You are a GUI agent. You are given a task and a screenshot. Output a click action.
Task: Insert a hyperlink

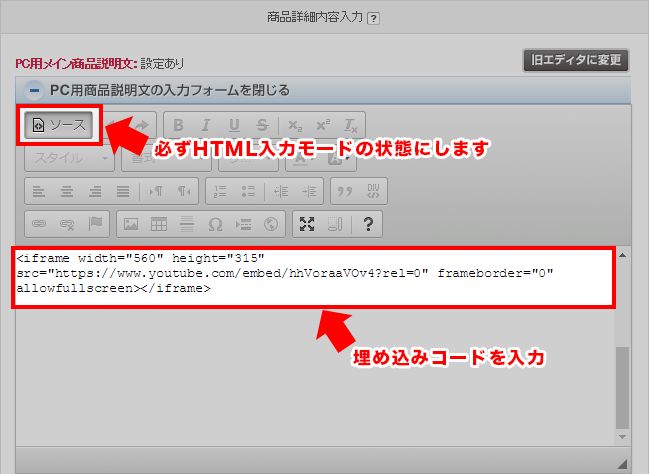pos(39,224)
